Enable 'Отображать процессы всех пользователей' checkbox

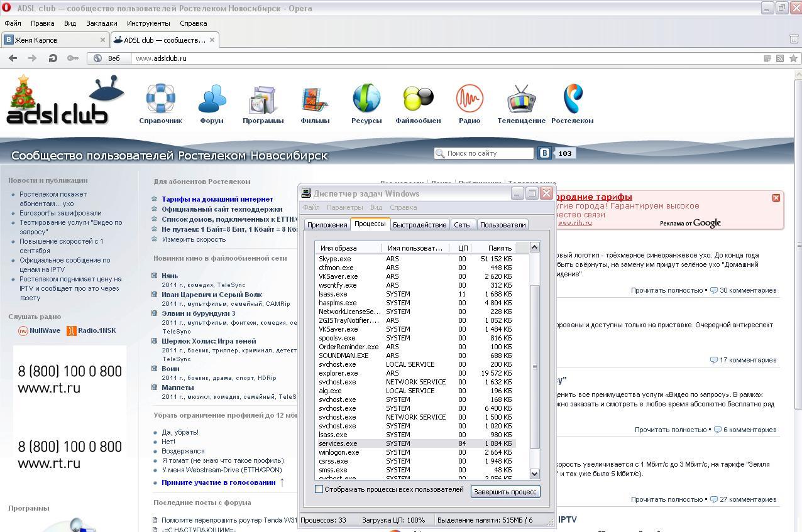pos(319,489)
